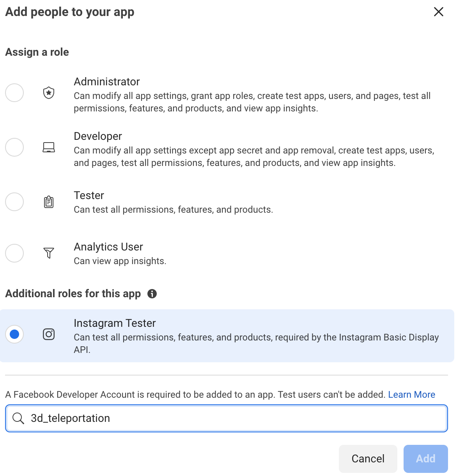Click the Tester clipboard icon

49,202
